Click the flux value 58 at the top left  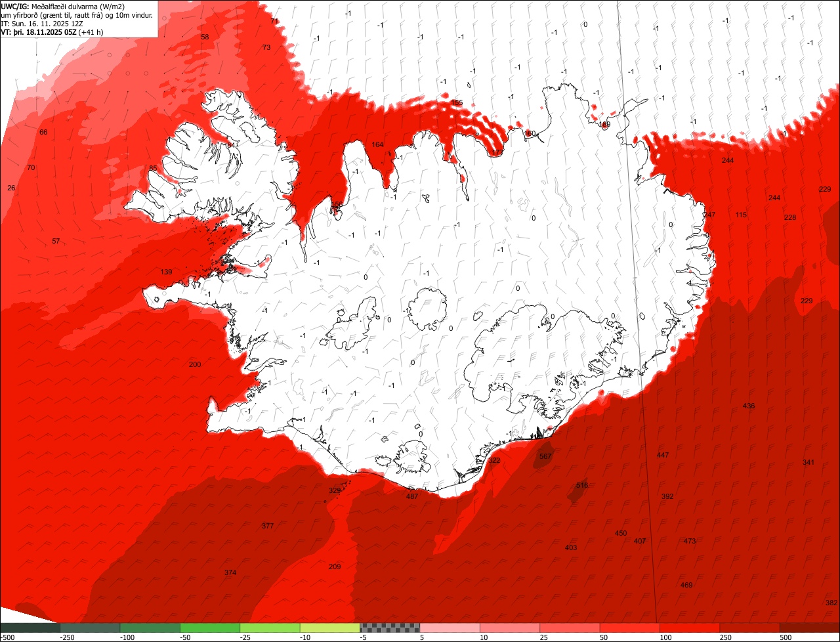tap(205, 37)
